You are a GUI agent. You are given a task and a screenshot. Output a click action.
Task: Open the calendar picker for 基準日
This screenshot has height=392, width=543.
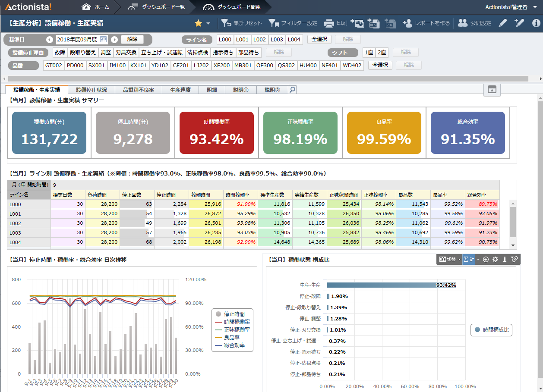tap(104, 40)
